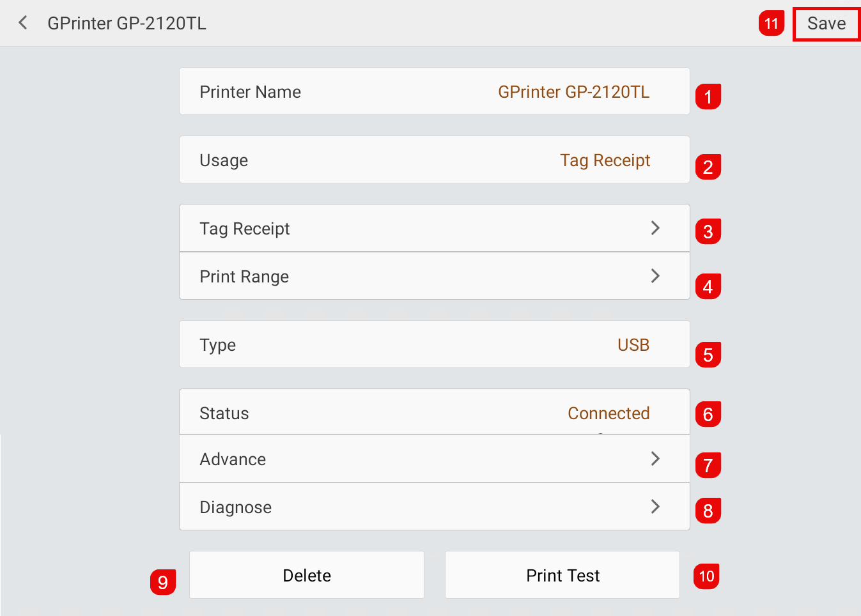This screenshot has height=616, width=861.
Task: Click the red number 5 badge
Action: pos(708,355)
